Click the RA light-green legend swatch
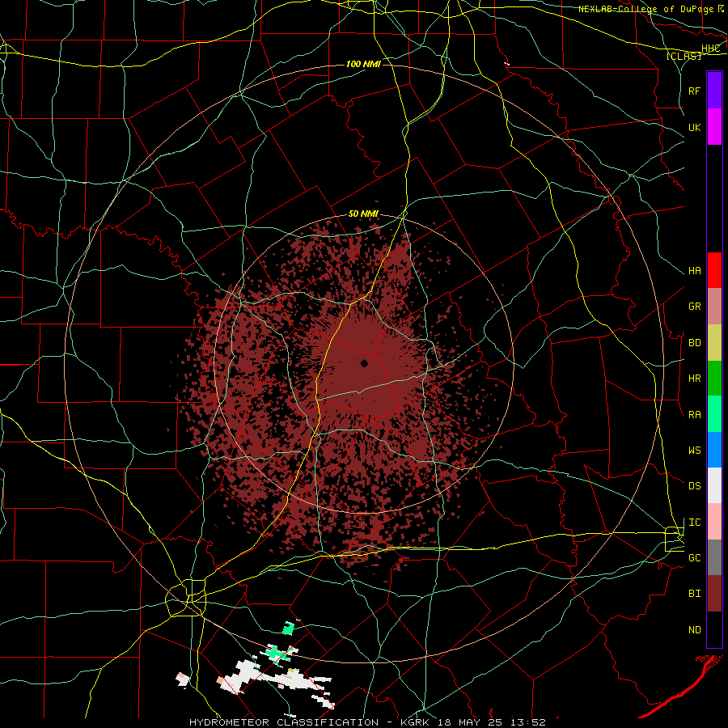Viewport: 728px width, 728px height. (x=714, y=414)
